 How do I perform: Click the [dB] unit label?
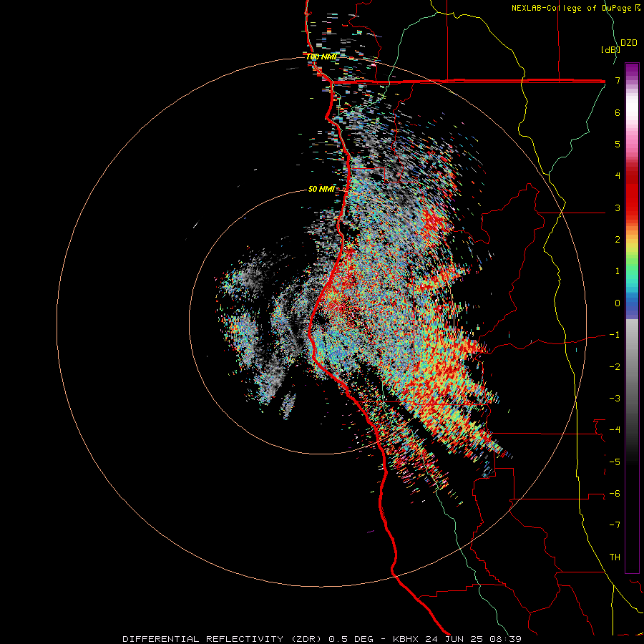610,50
